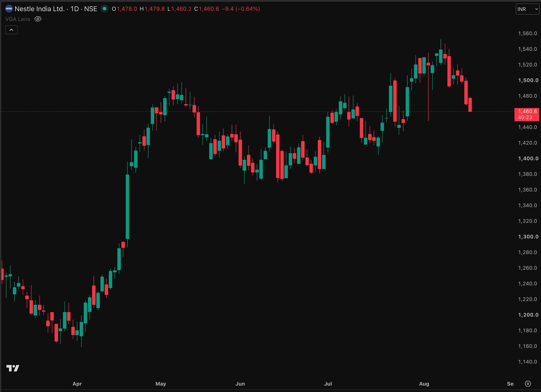Click the 1,420.0 price axis label
The height and width of the screenshot is (392, 541).
click(527, 143)
